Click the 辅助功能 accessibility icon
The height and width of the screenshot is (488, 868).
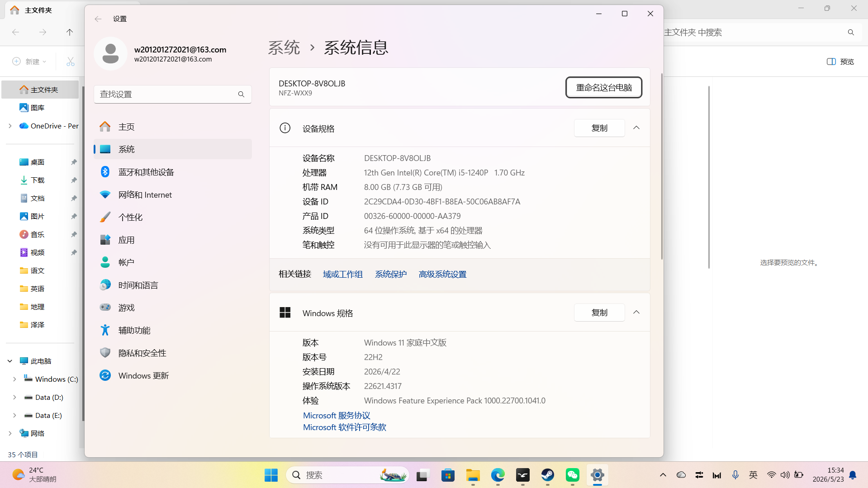pos(105,330)
